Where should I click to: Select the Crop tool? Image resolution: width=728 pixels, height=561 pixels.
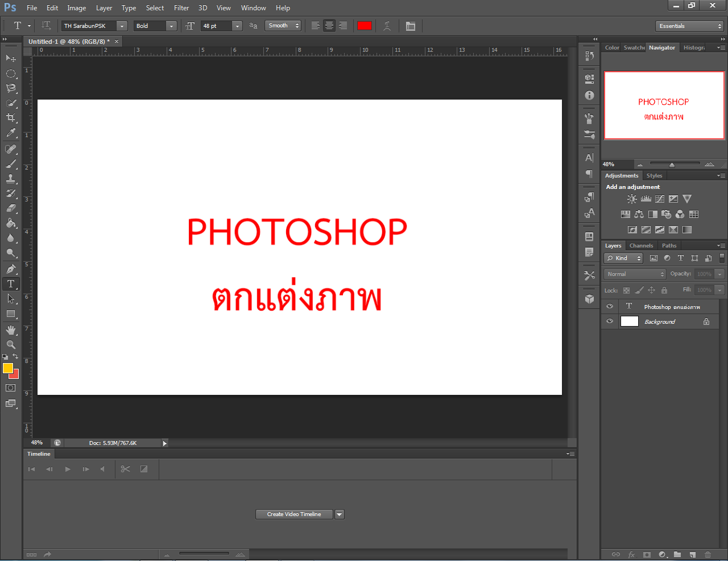click(x=11, y=118)
